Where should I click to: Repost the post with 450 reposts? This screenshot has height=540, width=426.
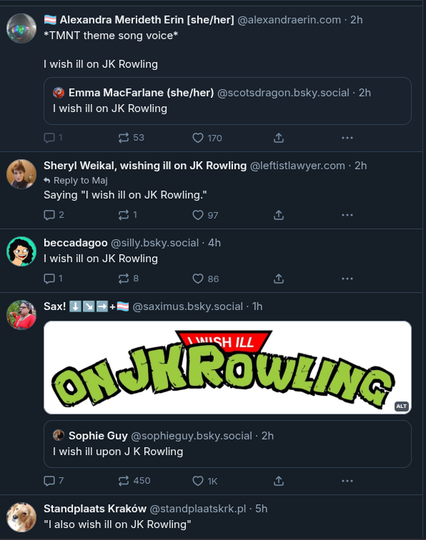tap(134, 481)
